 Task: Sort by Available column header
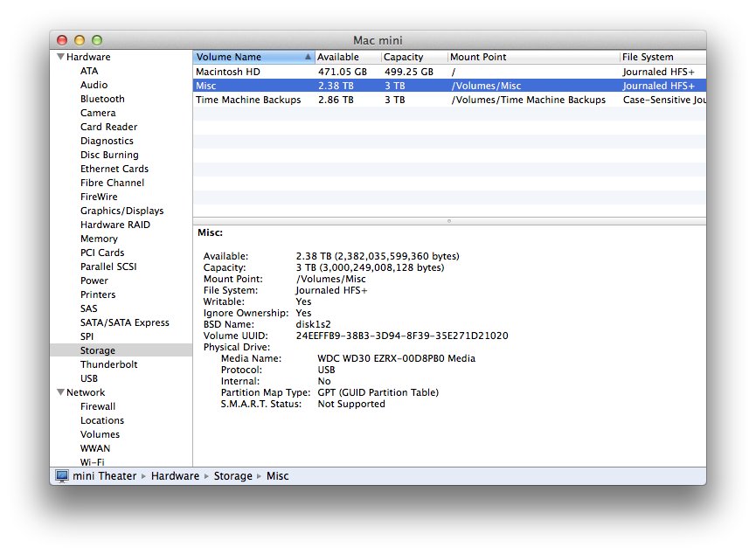(x=348, y=57)
